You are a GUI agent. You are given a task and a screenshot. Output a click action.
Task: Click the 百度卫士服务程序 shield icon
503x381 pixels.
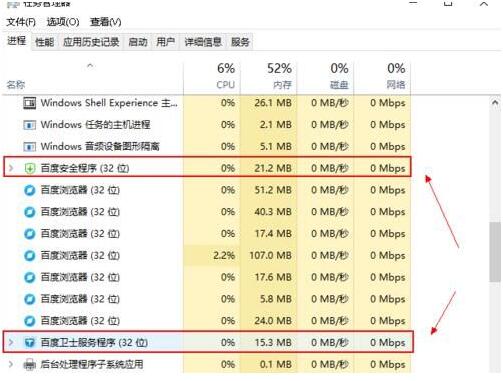coord(29,342)
